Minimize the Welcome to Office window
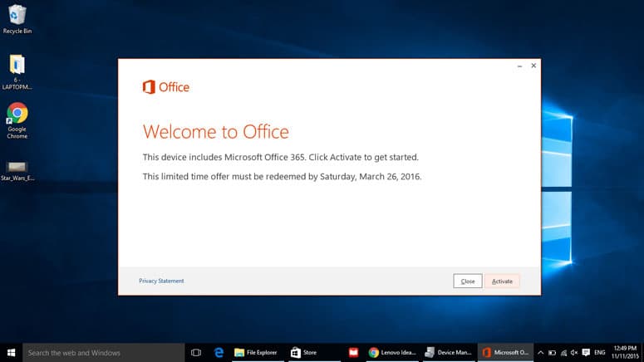The height and width of the screenshot is (362, 644). pyautogui.click(x=519, y=66)
